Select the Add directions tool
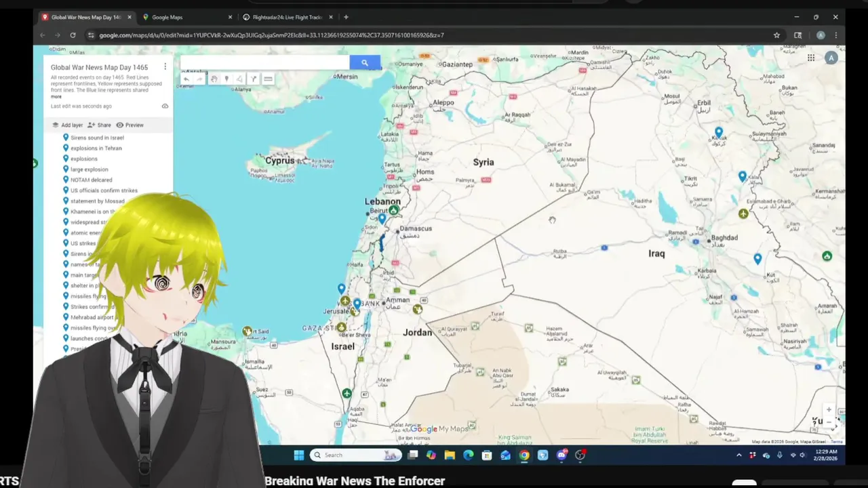The width and height of the screenshot is (868, 488). click(254, 79)
